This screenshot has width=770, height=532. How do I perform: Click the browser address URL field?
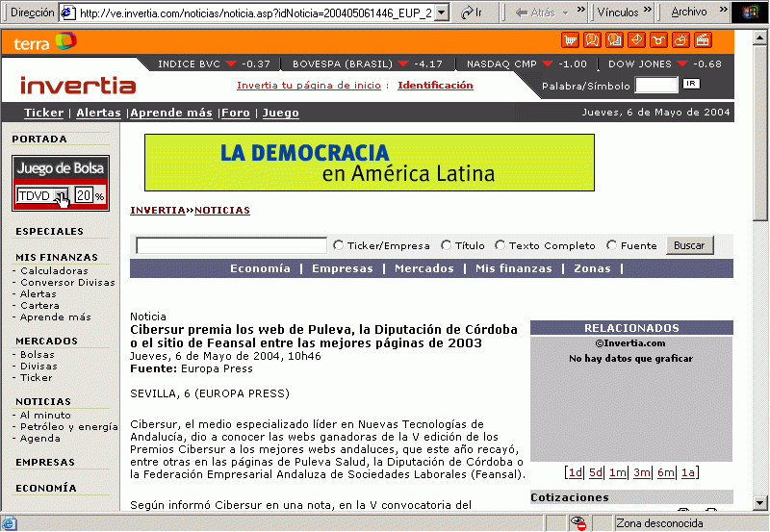click(x=256, y=13)
